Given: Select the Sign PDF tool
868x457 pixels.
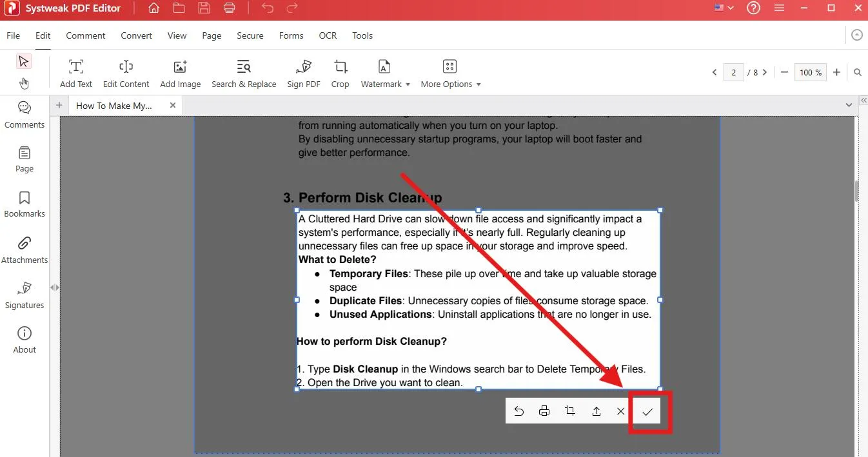Looking at the screenshot, I should pos(303,72).
